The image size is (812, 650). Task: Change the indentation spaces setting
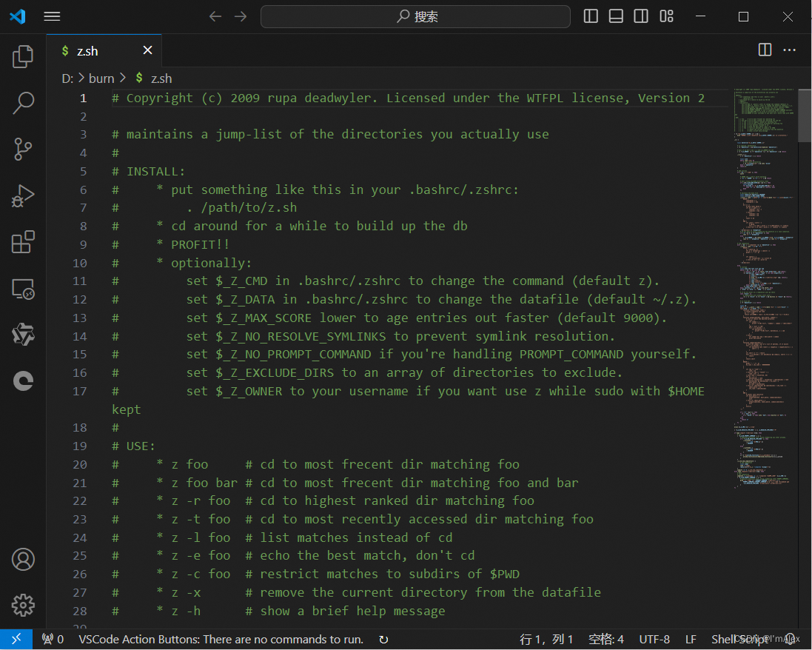tap(606, 639)
